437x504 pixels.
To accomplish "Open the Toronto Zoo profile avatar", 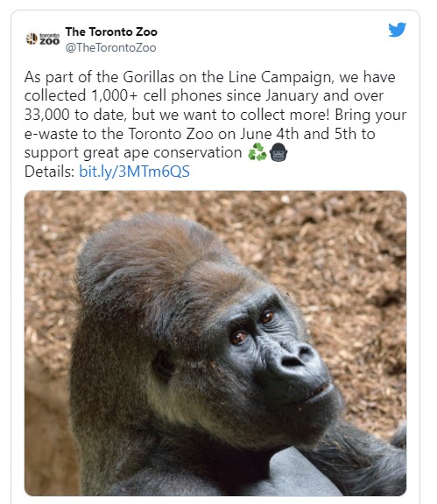I will coord(43,39).
